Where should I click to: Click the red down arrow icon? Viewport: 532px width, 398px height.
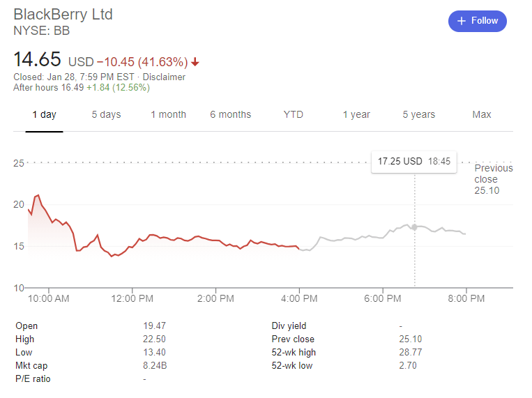195,61
